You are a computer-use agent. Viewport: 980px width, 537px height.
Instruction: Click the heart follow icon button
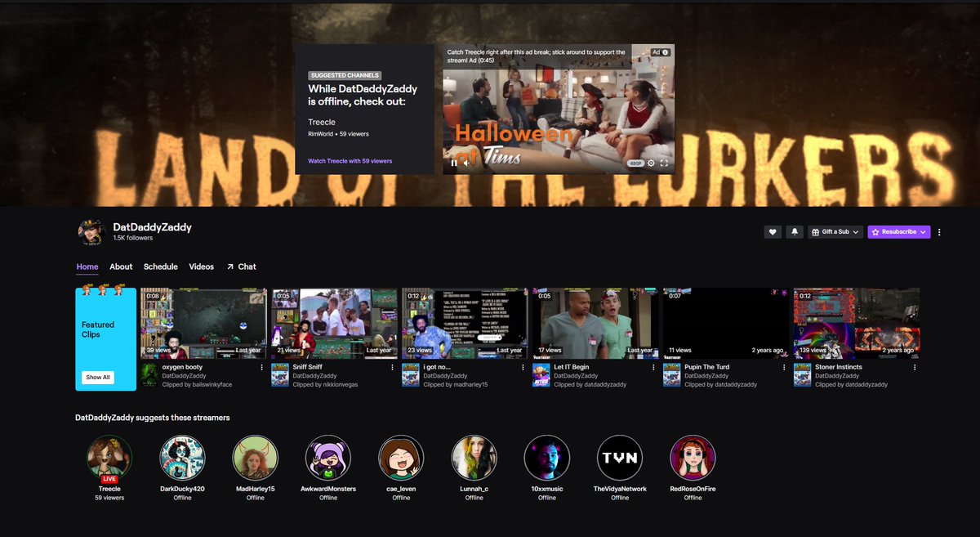pyautogui.click(x=773, y=232)
